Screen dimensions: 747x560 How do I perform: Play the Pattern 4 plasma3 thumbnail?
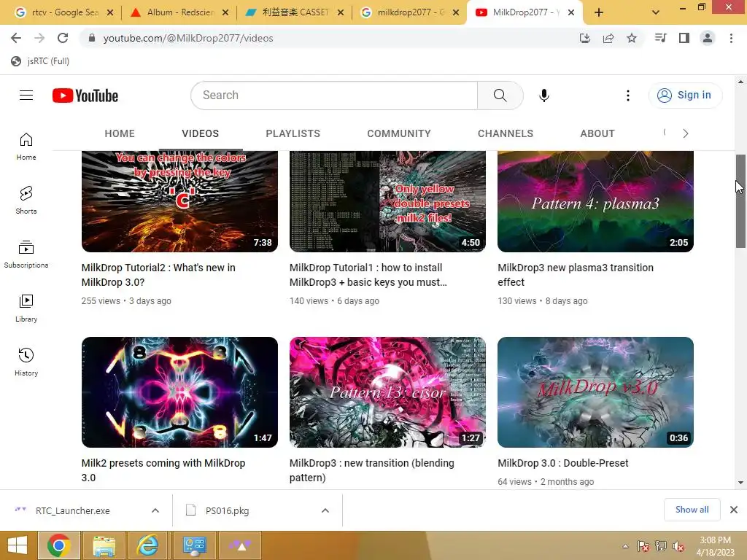(595, 201)
